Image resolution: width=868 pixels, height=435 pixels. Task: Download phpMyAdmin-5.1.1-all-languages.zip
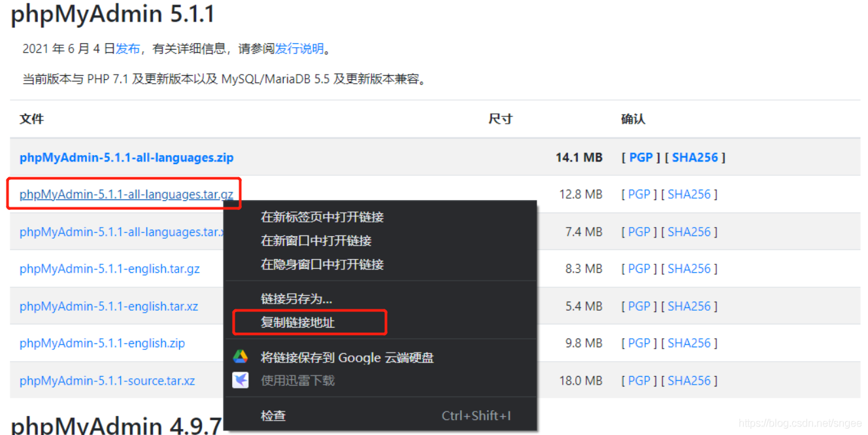[126, 158]
